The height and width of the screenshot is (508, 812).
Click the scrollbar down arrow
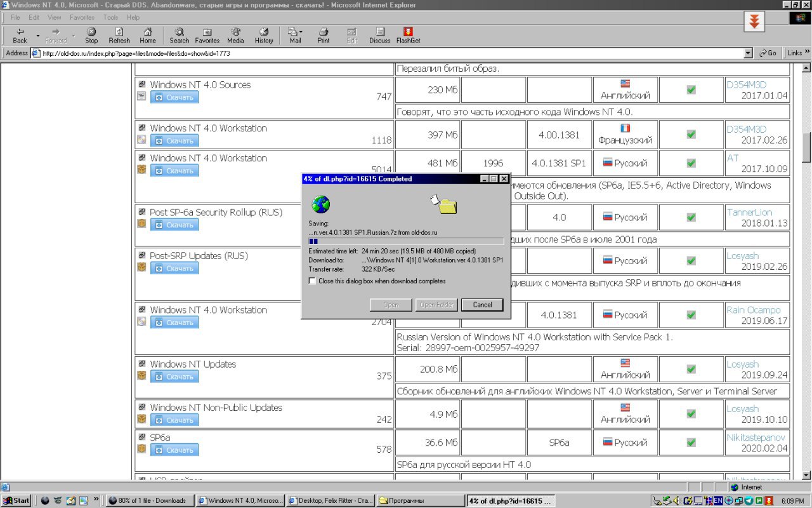pos(806,476)
